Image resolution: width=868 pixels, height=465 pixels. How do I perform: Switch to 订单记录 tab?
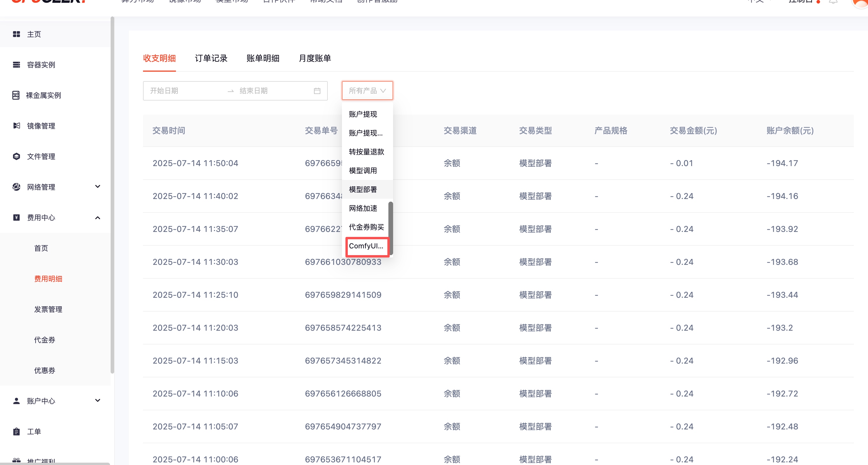pos(211,58)
